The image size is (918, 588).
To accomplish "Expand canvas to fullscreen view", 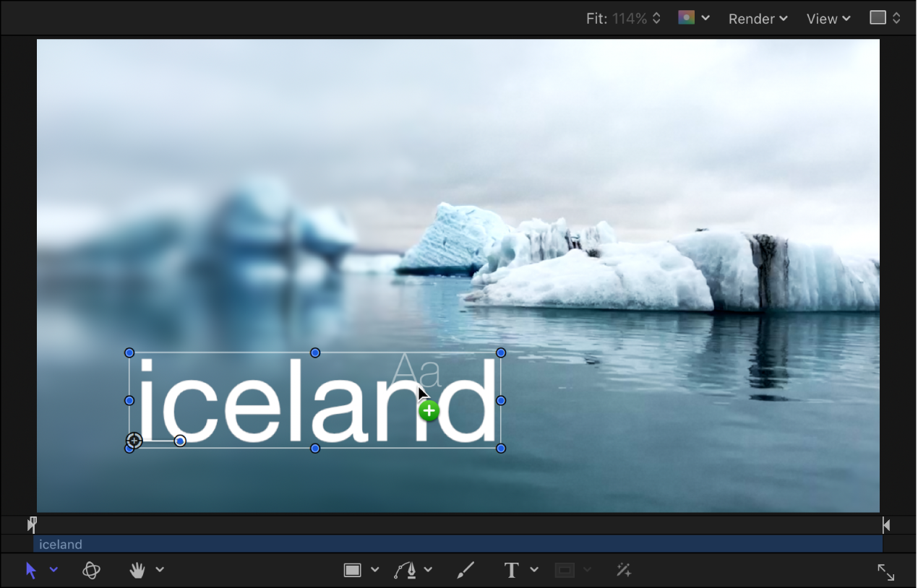I will tap(887, 571).
